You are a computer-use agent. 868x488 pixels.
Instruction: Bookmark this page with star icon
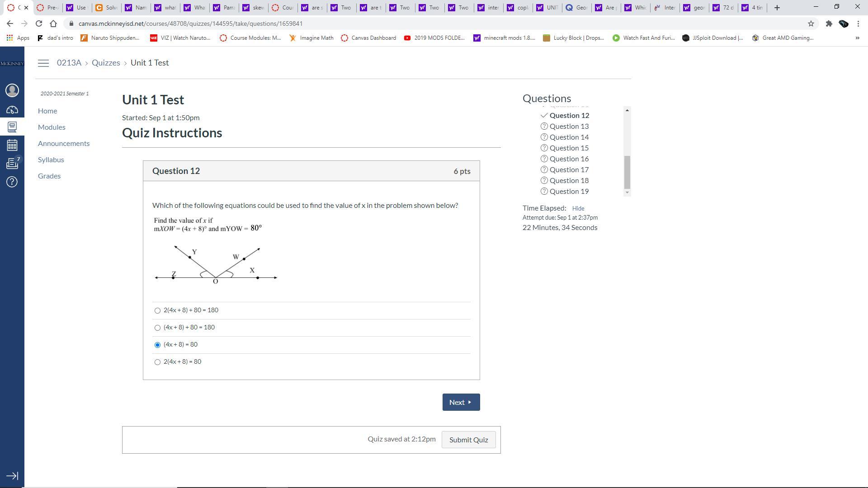811,23
